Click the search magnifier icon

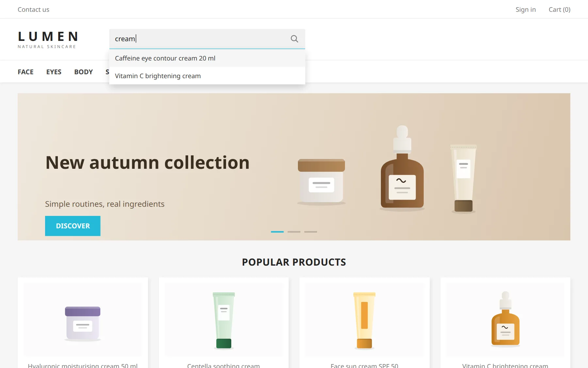294,39
